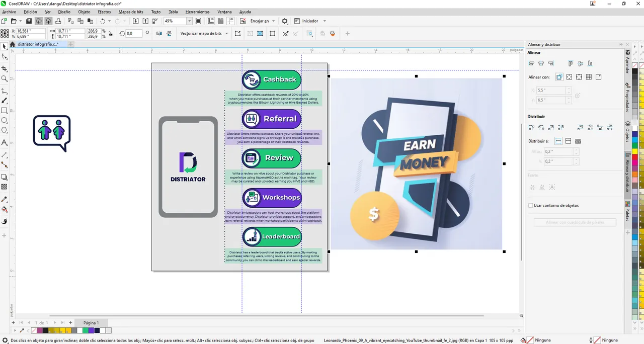Select the Text tool
Viewport: 644px width, 344px height.
(5, 143)
